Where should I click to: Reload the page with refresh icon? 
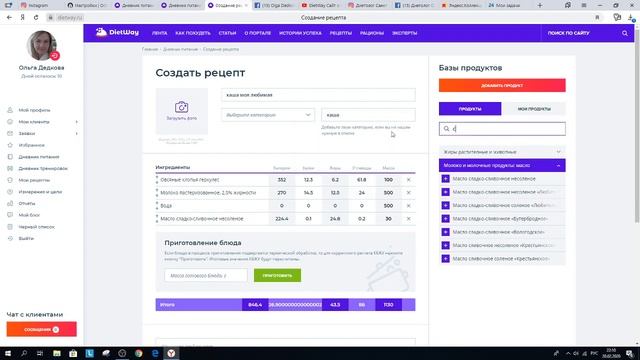pyautogui.click(x=36, y=18)
